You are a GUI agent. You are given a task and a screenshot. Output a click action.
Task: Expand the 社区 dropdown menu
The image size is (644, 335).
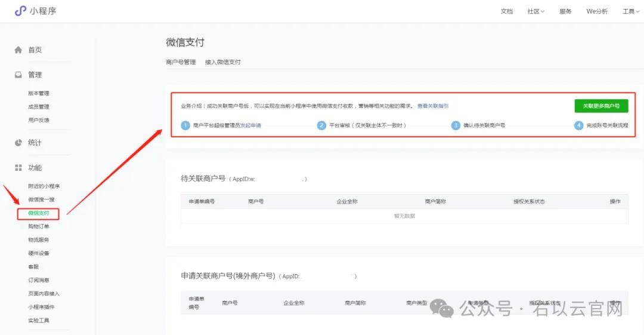pos(535,11)
